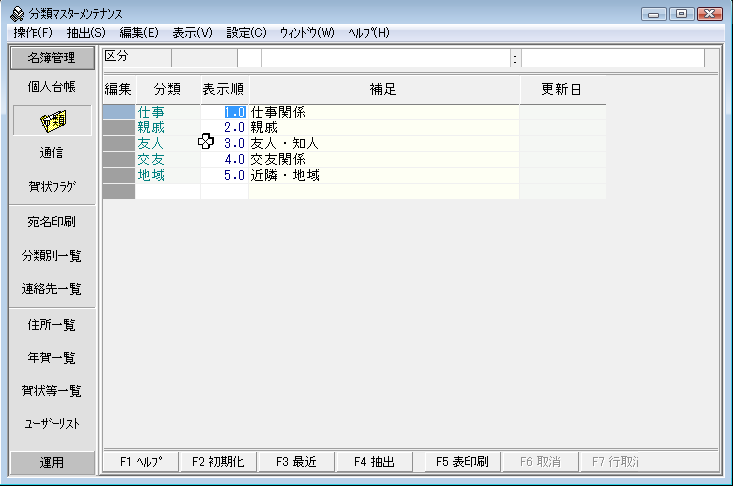Click the F5 表印刷 function button
The image size is (733, 486).
tap(462, 462)
